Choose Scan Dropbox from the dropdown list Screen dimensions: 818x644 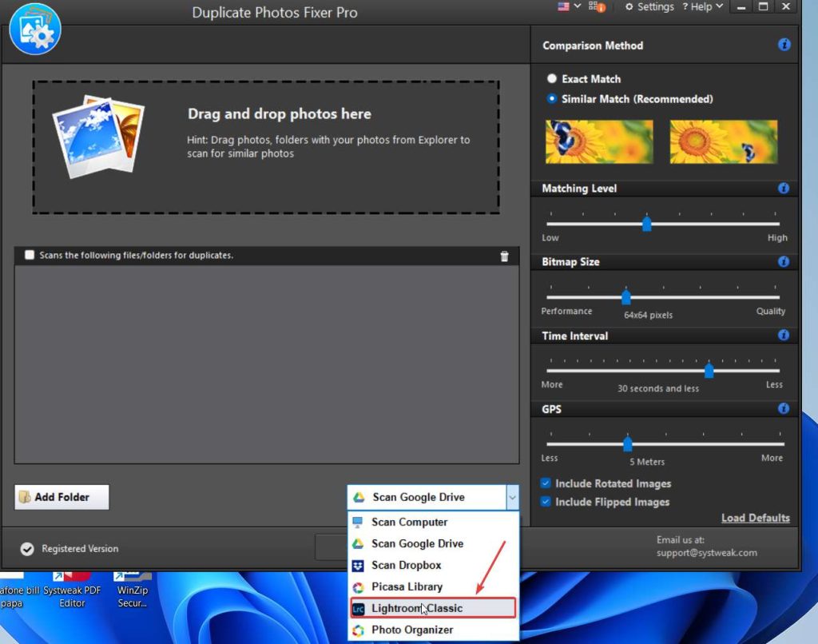433,565
